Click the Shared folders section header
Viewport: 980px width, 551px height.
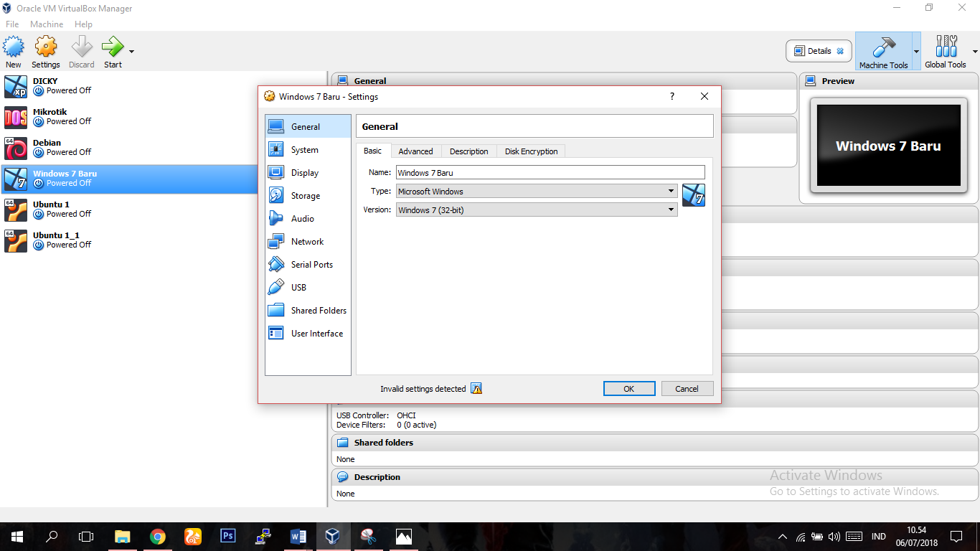[654, 443]
